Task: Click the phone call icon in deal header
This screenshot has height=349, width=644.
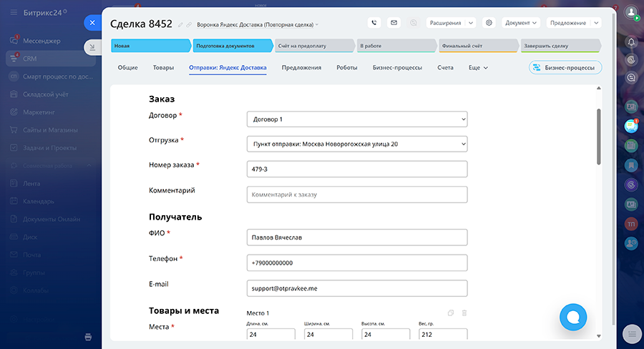Action: point(374,23)
